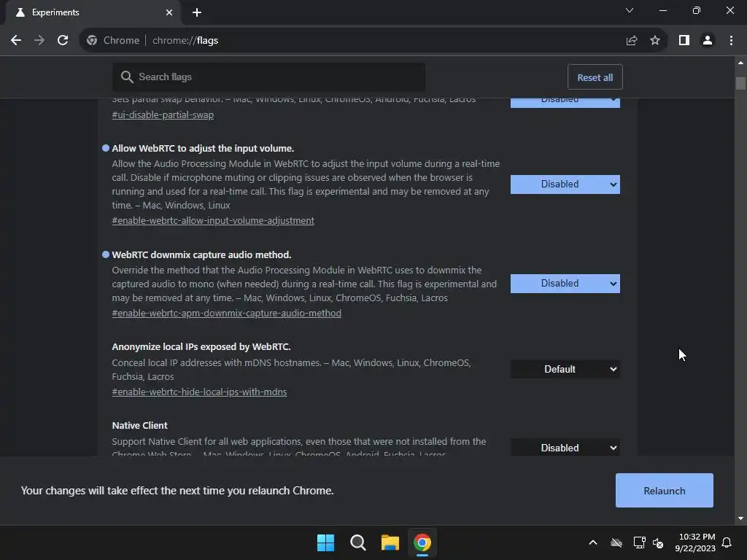
Task: Share this page icon in address bar
Action: click(631, 41)
